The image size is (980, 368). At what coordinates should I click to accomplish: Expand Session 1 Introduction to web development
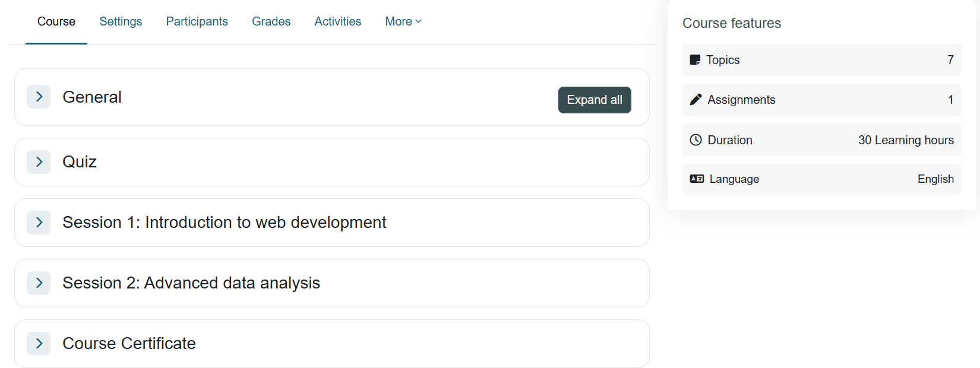39,222
